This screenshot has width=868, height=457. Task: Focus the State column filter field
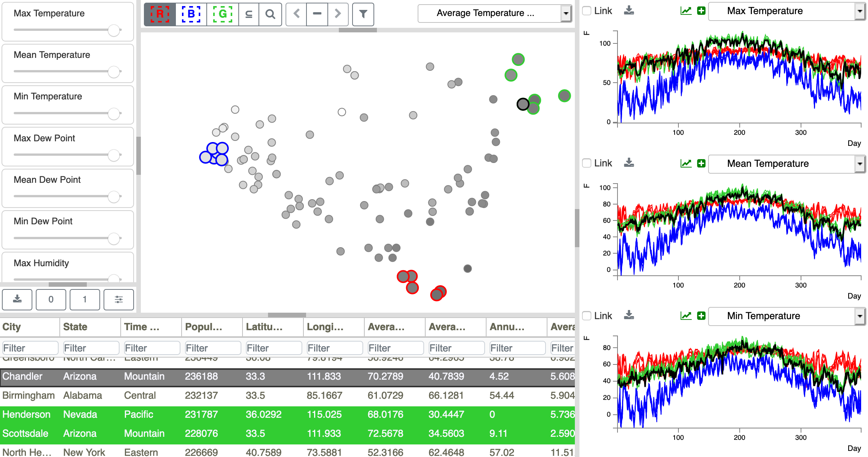[91, 348]
